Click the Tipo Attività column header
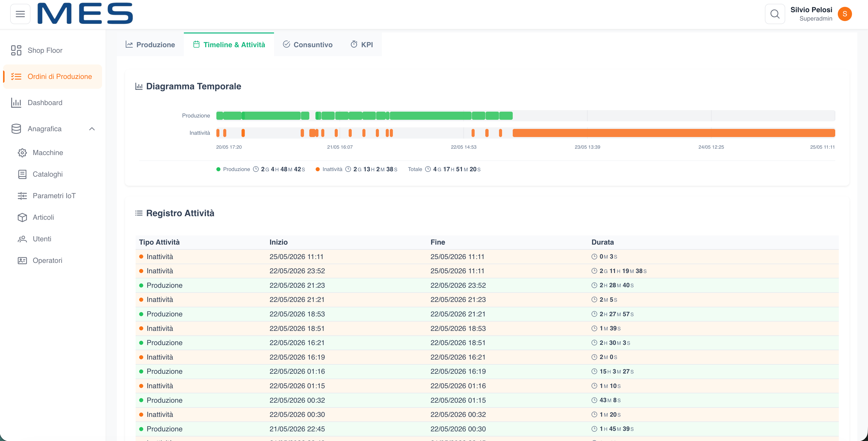Screen dimensions: 868x441 click(159, 242)
